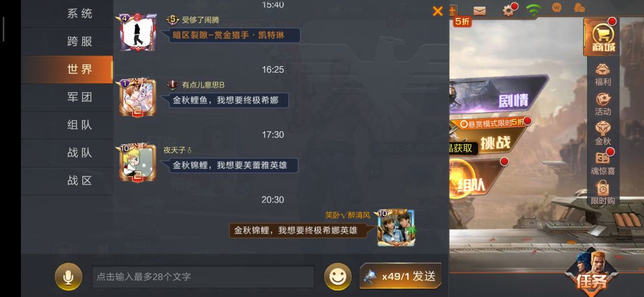Viewport: 644px width, 297px height.
Task: Open the emoji smiley picker
Action: 338,277
